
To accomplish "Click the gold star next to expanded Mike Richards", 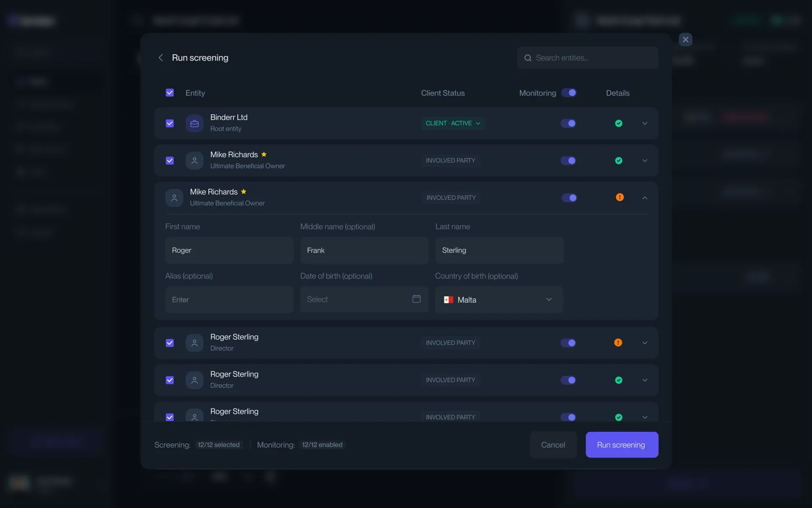I will [244, 192].
